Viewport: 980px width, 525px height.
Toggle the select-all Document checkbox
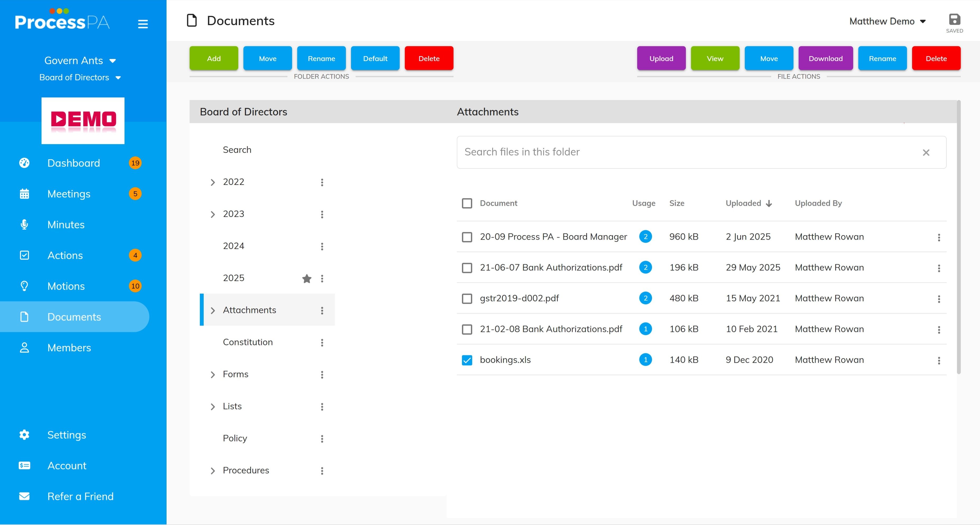(x=467, y=203)
